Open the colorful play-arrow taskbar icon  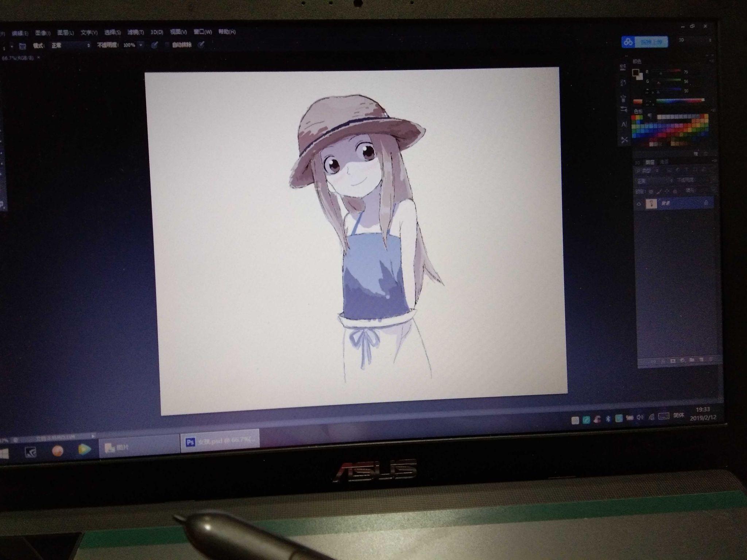(85, 450)
